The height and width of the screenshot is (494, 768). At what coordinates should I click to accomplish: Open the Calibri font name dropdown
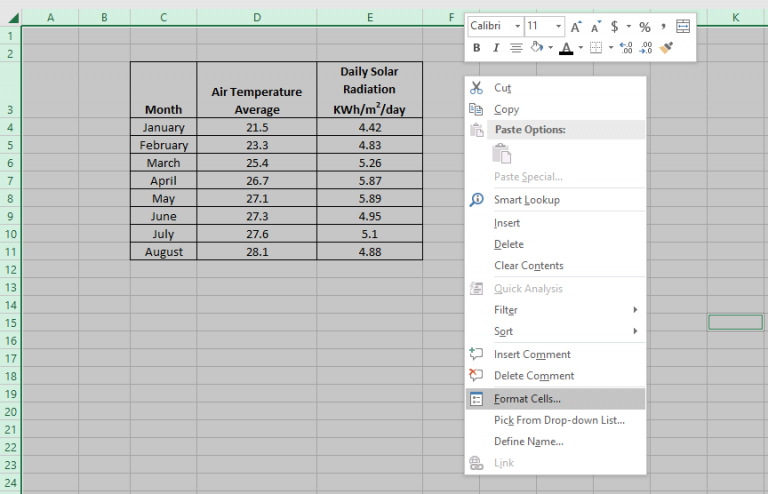point(517,26)
